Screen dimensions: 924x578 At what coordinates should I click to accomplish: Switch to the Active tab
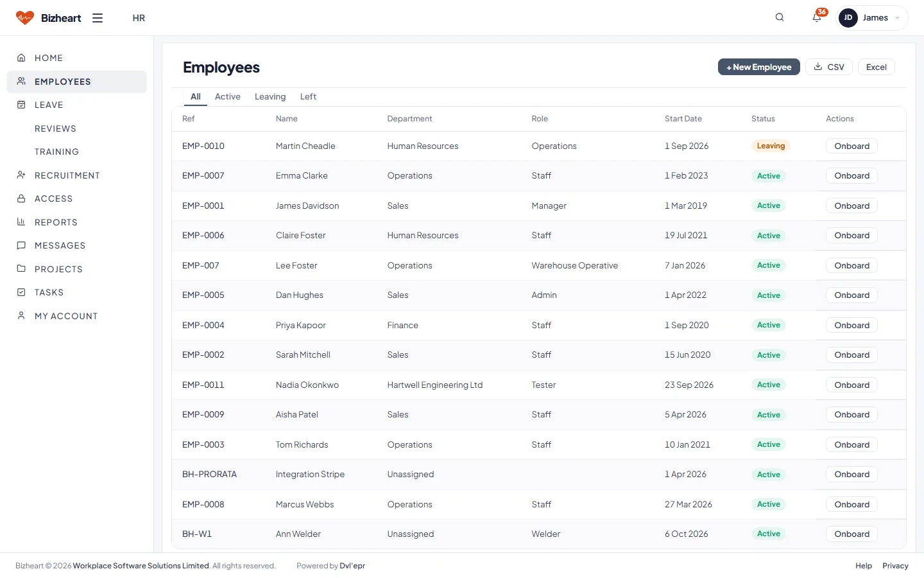coord(228,96)
